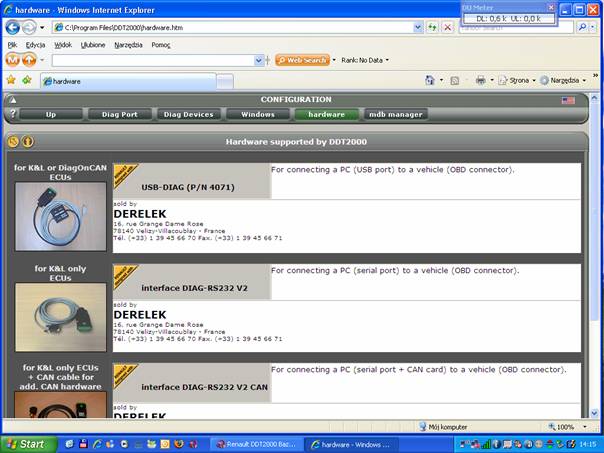Open search provider dropdown arrow
Screen dimensions: 604x453
[593, 27]
